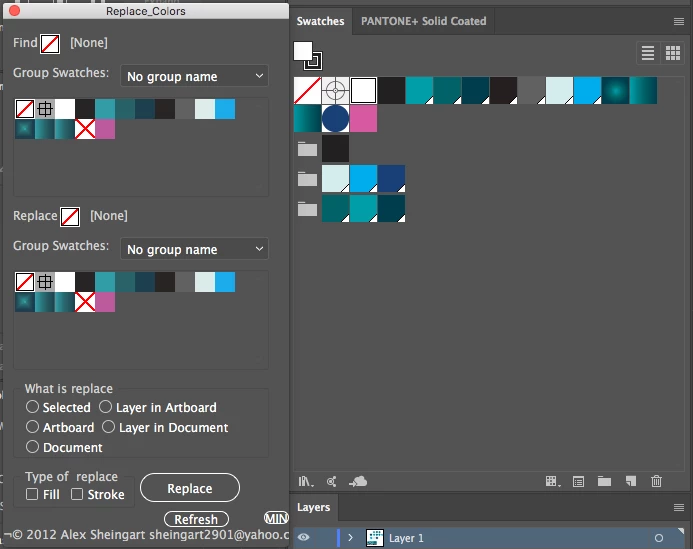
Task: Switch to the Swatches tab
Action: [x=320, y=21]
